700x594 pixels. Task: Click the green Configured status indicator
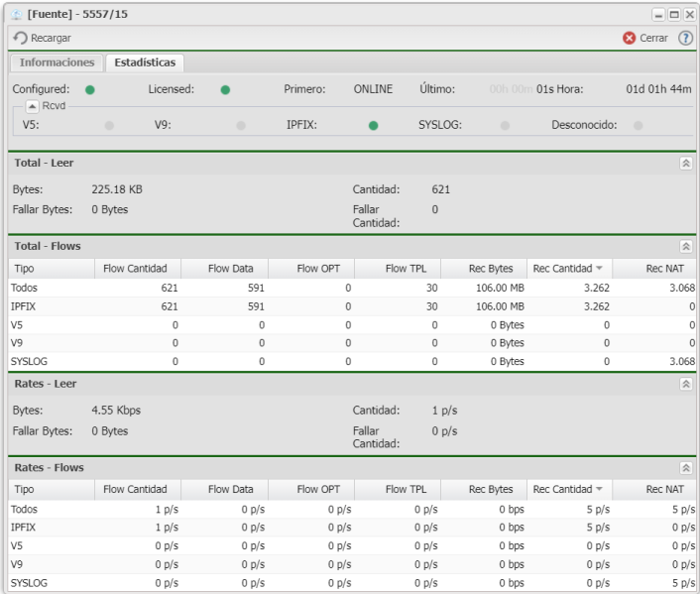point(90,89)
